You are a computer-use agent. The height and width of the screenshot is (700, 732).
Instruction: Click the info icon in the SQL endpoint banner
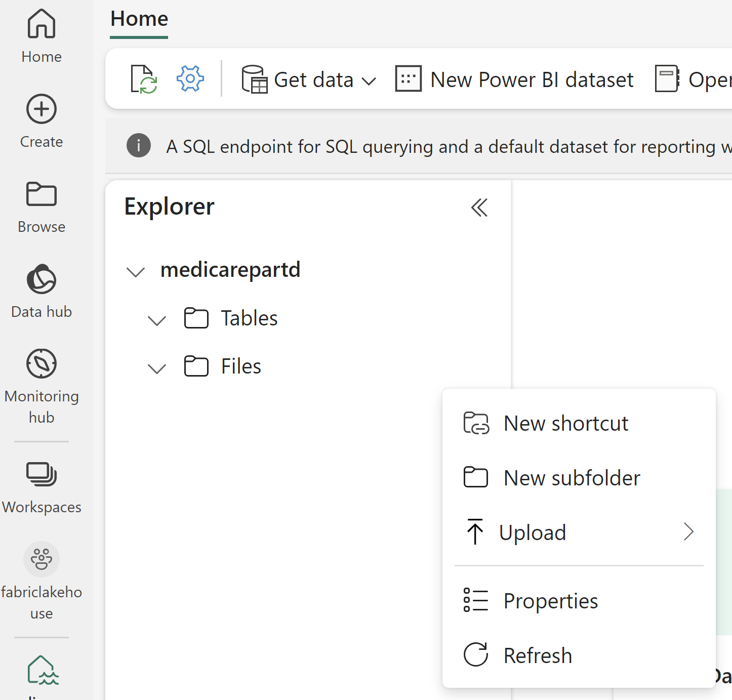(x=139, y=146)
